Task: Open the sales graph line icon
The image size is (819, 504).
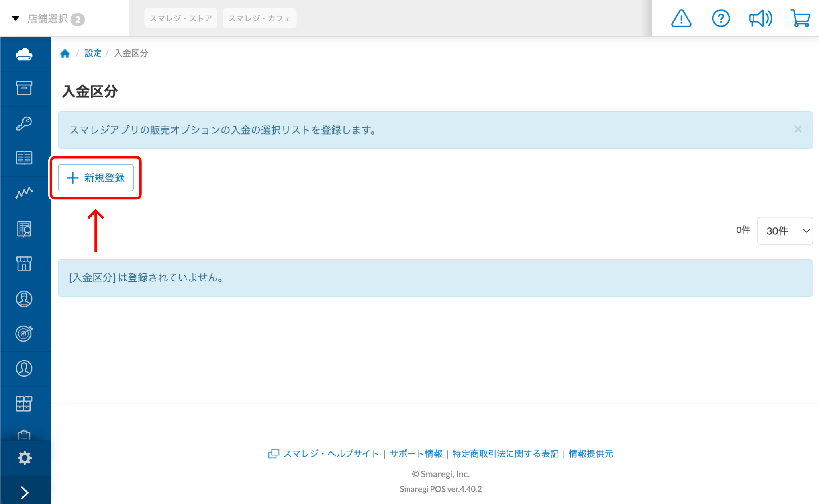Action: tap(24, 193)
